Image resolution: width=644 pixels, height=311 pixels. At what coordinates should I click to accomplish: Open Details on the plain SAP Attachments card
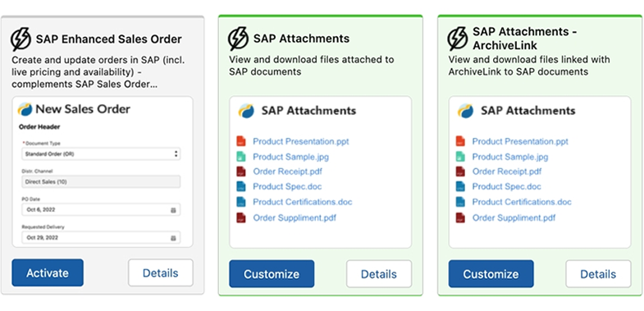coord(379,273)
